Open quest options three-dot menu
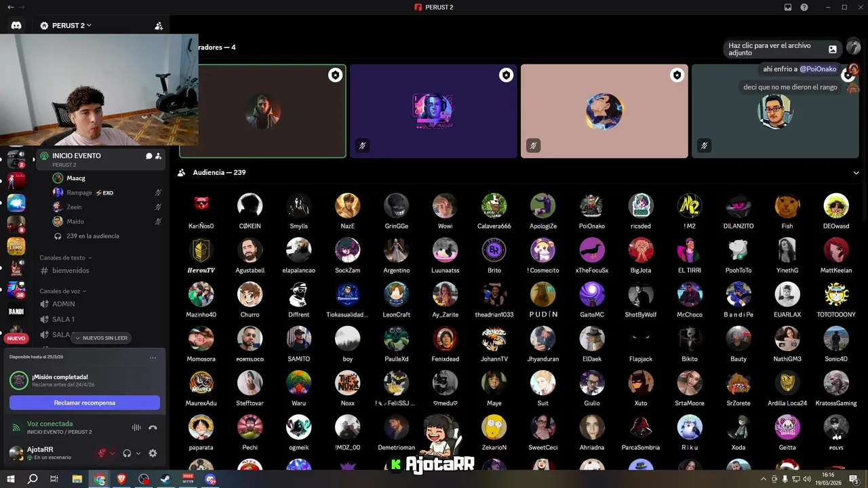868x488 pixels. (153, 357)
